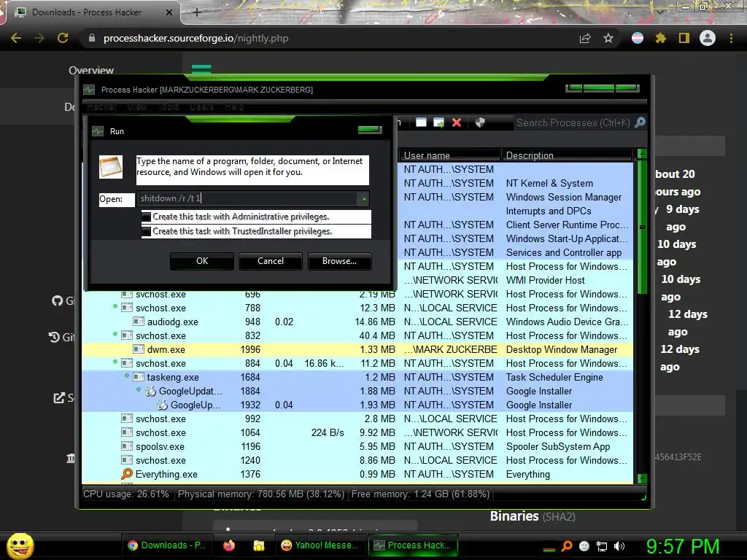The width and height of the screenshot is (747, 560).
Task: Click the Browse... button
Action: point(339,261)
